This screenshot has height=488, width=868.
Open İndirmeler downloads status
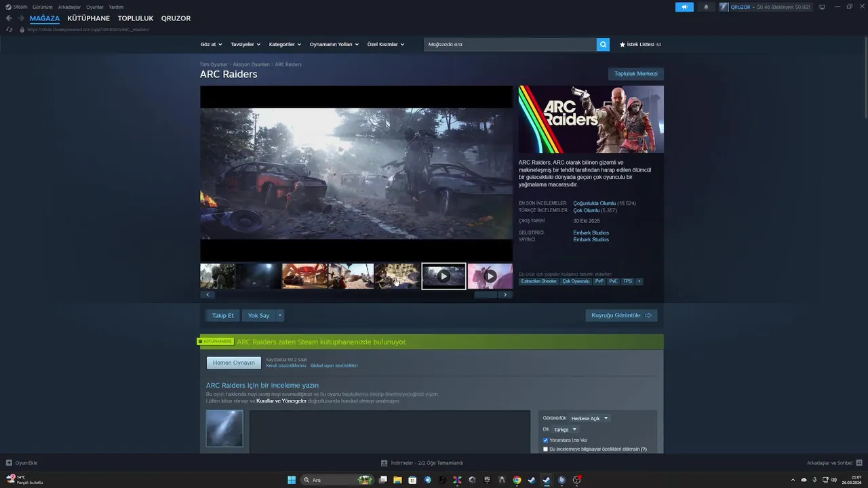click(422, 463)
